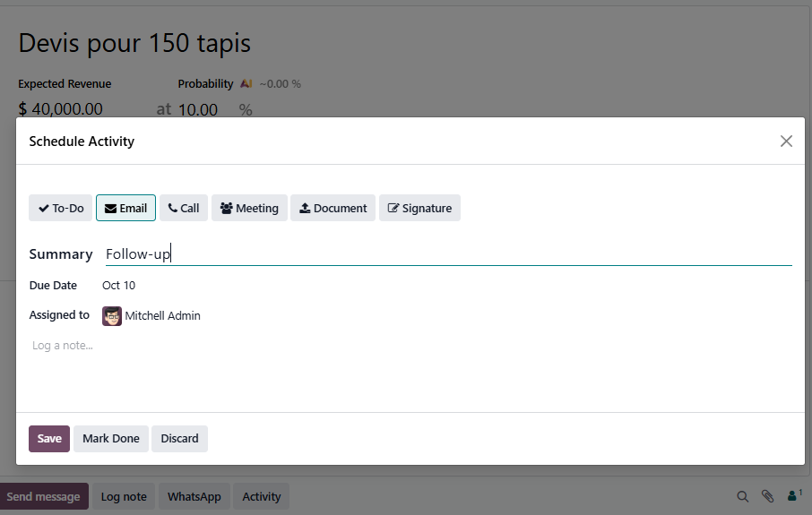
Task: Select the Signature activity type
Action: tap(419, 208)
